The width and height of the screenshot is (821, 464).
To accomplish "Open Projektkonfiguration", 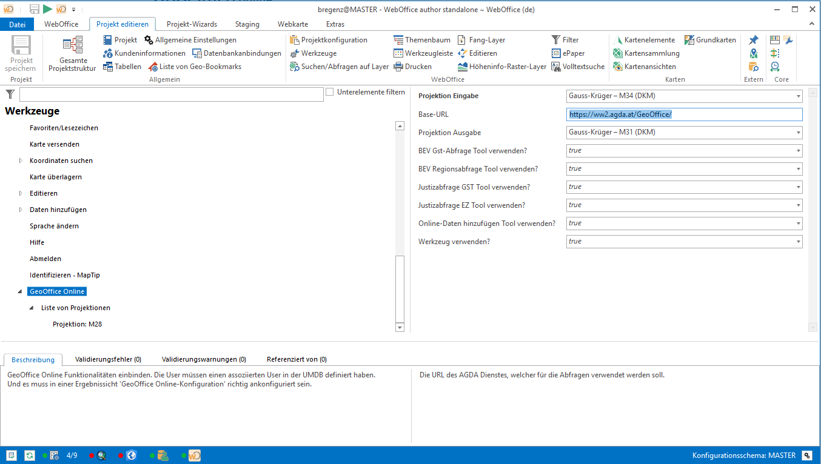I will click(329, 40).
